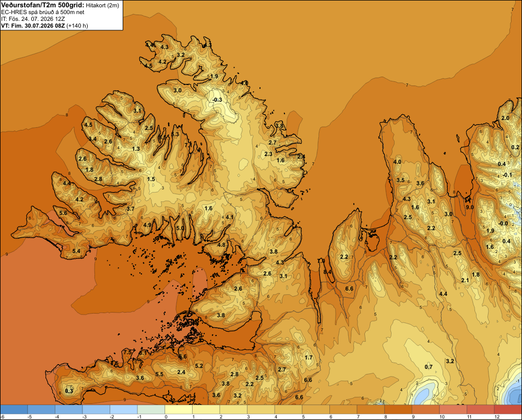Click the 5.0 temperature value
The height and width of the screenshot is (420, 522).
pos(180,228)
